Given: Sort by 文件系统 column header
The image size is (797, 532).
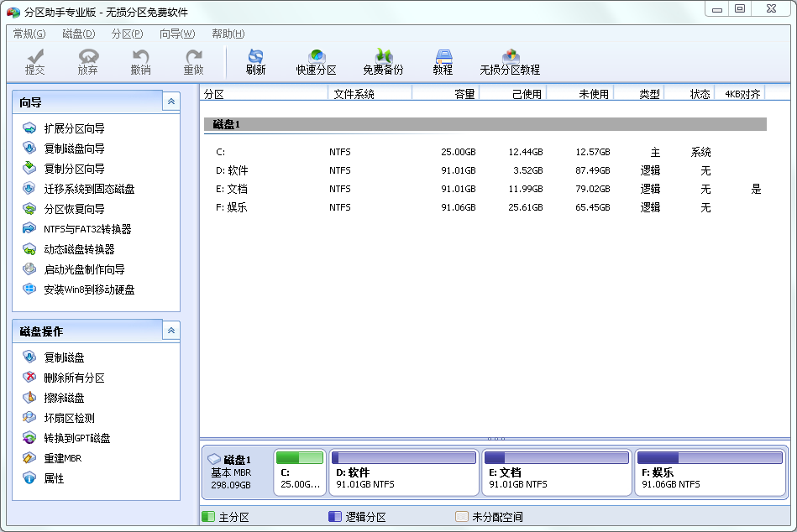Looking at the screenshot, I should point(370,93).
